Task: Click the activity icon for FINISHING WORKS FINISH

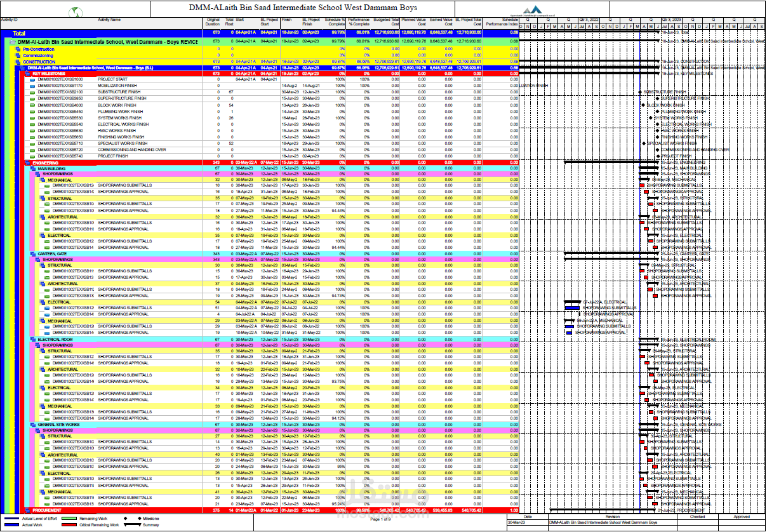Action: (x=32, y=137)
